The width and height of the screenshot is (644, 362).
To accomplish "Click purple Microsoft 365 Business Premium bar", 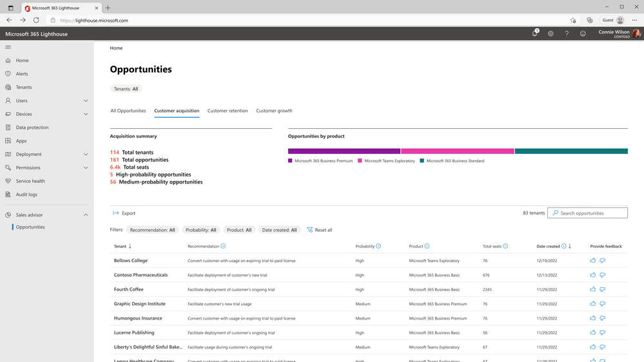I will pos(344,151).
